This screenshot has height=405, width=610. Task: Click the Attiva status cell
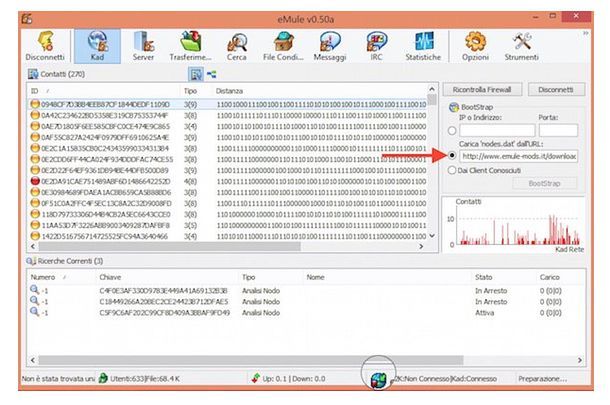point(484,313)
